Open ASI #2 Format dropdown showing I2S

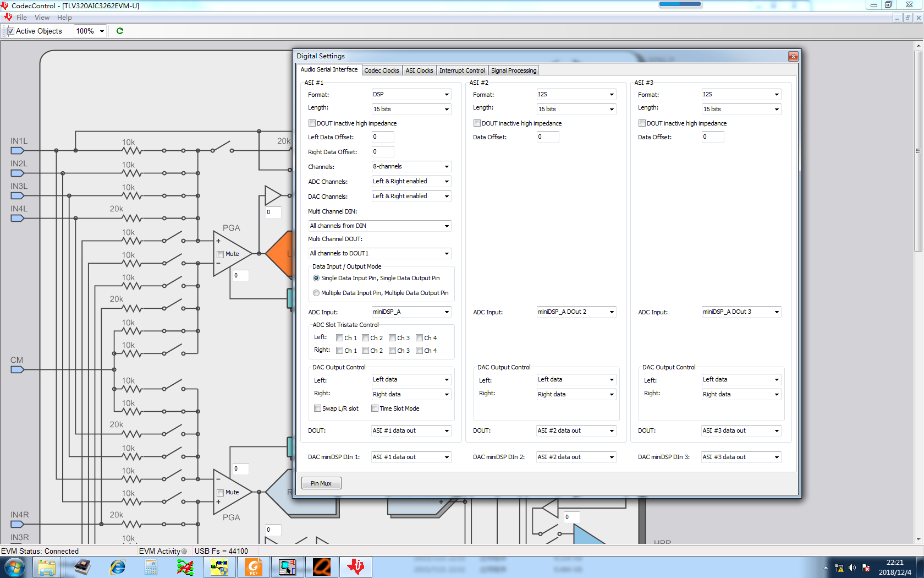(x=576, y=95)
